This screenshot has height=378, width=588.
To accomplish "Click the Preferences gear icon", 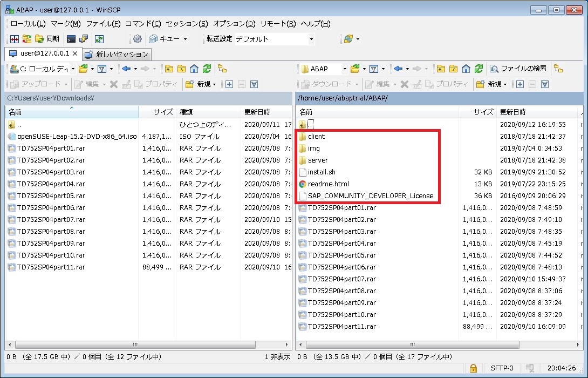I will point(138,39).
